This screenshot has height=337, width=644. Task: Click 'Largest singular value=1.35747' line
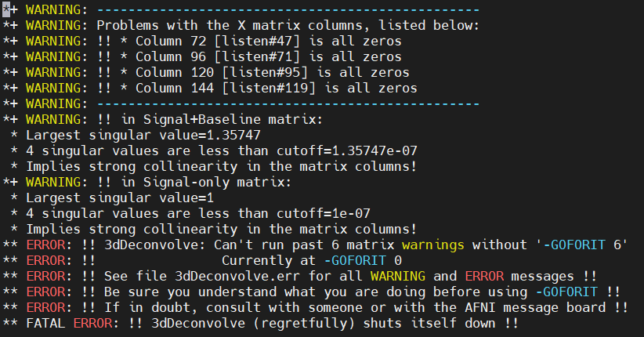[143, 136]
